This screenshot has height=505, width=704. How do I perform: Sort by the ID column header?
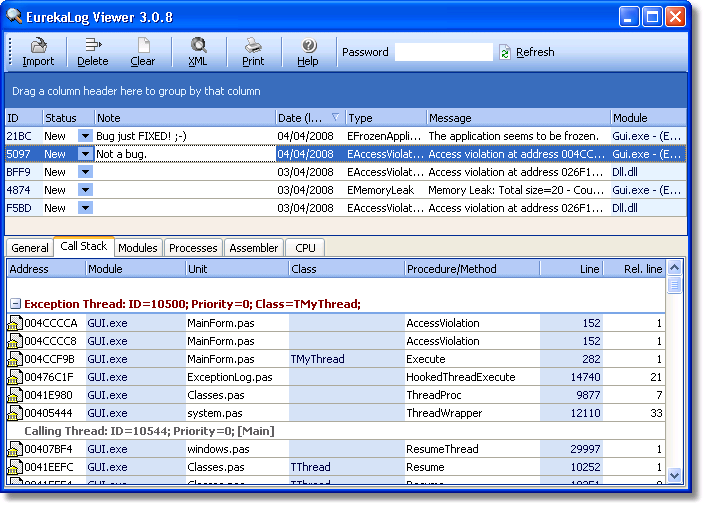[24, 118]
